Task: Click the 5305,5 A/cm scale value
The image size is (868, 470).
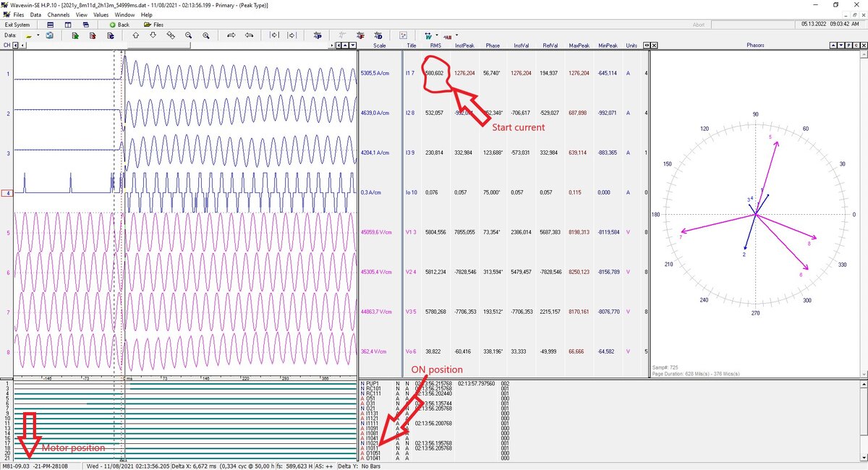Action: point(375,74)
